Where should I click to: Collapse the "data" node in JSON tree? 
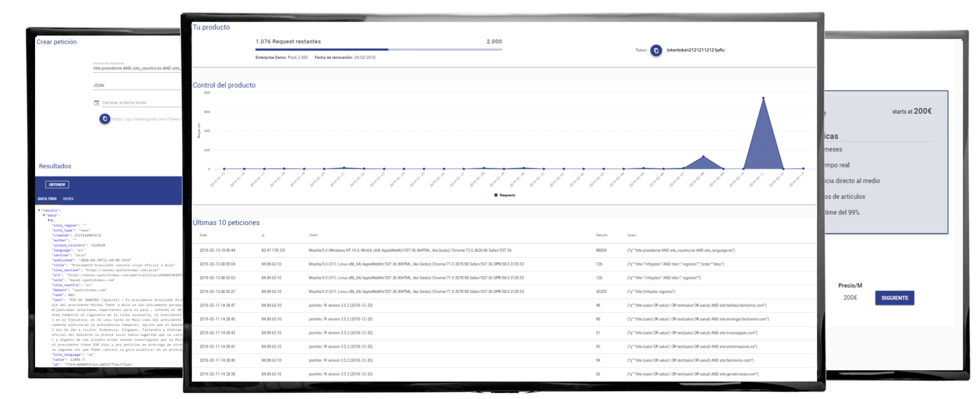(44, 216)
